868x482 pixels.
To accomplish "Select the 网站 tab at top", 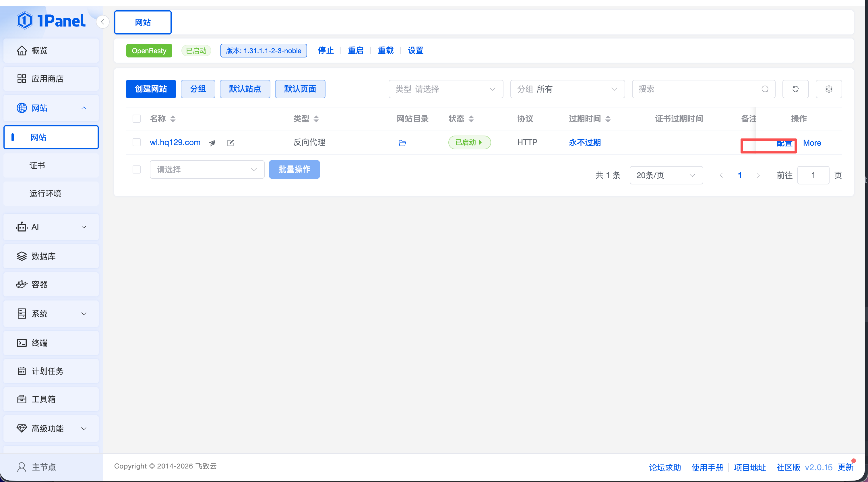I will [143, 22].
